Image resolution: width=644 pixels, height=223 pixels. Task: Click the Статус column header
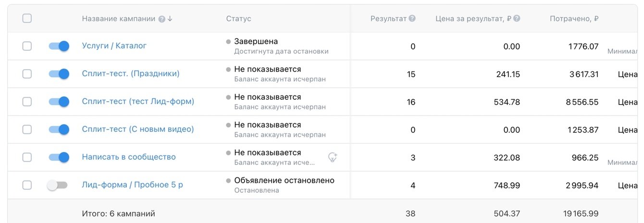[238, 19]
